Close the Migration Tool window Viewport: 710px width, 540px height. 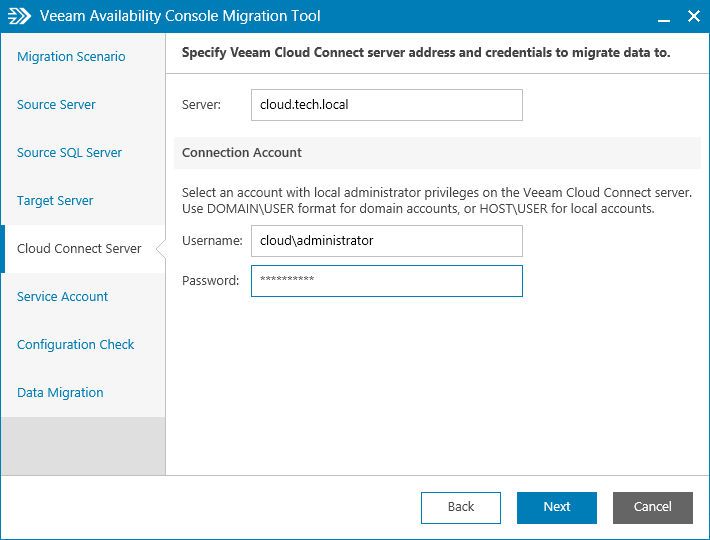[x=693, y=17]
